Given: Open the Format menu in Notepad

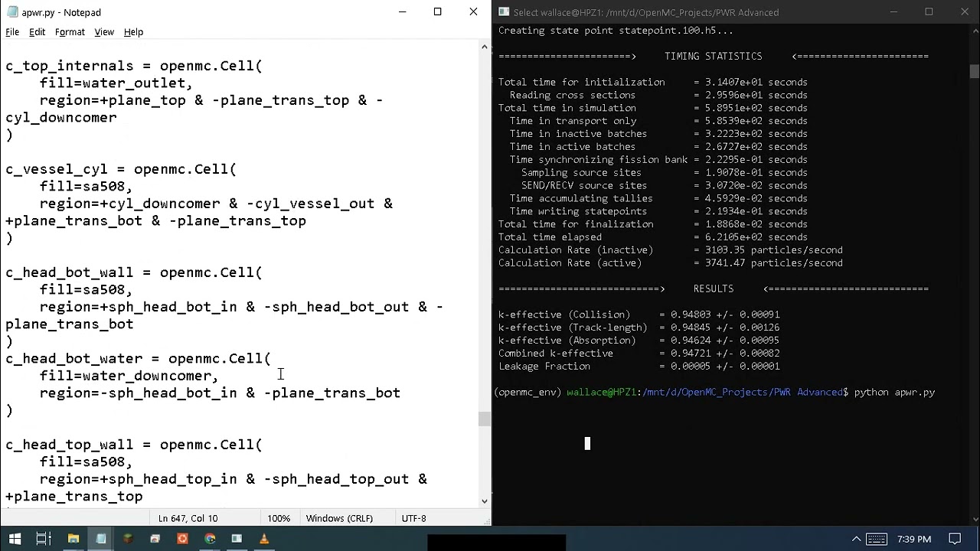Looking at the screenshot, I should (x=70, y=32).
